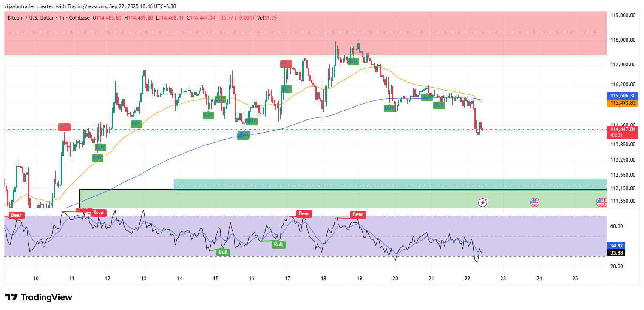Click the Bear label at far left of RSI
Viewport: 644px width, 310px height.
[16, 216]
